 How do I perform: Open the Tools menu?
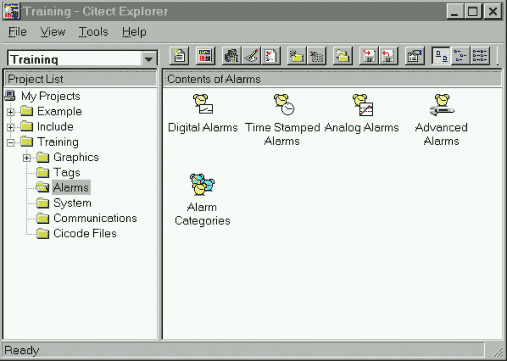pos(93,32)
